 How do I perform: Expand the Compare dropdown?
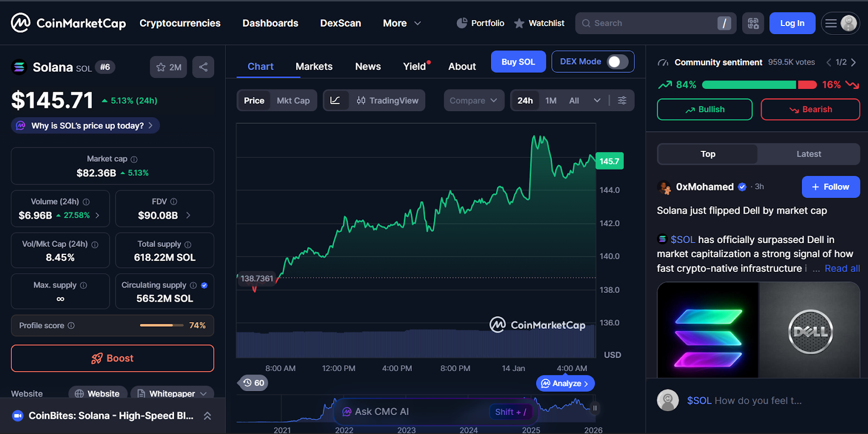coord(473,100)
